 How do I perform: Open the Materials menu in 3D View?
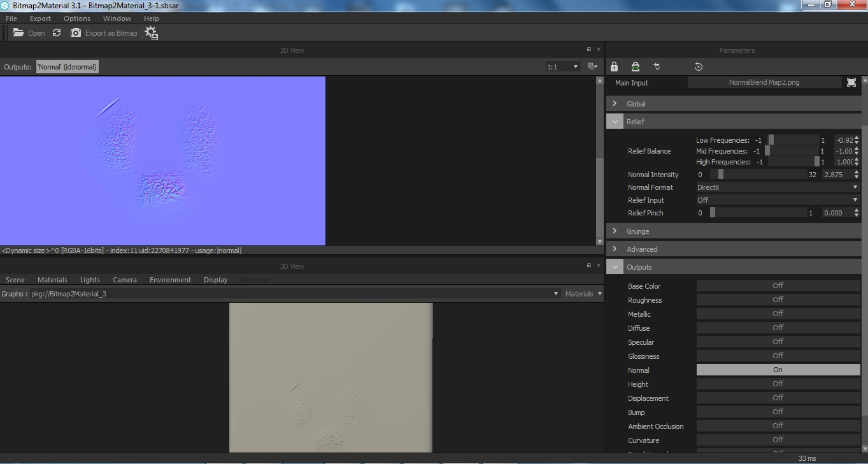(52, 280)
